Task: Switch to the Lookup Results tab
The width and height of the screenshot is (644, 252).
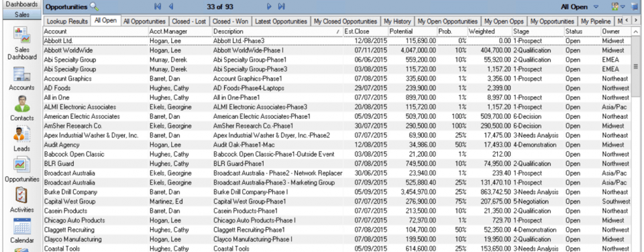Action: point(67,22)
